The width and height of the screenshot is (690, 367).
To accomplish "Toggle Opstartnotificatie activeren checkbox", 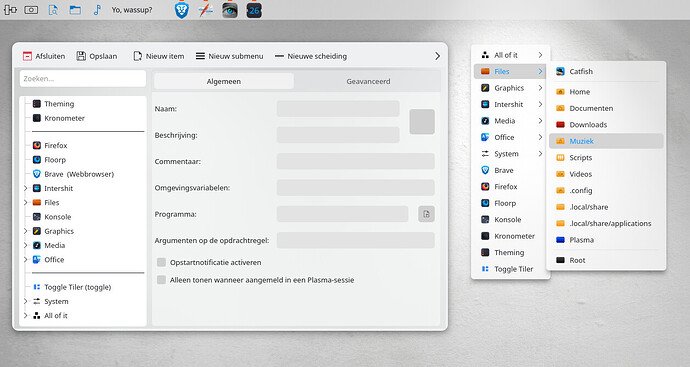I will pyautogui.click(x=161, y=262).
